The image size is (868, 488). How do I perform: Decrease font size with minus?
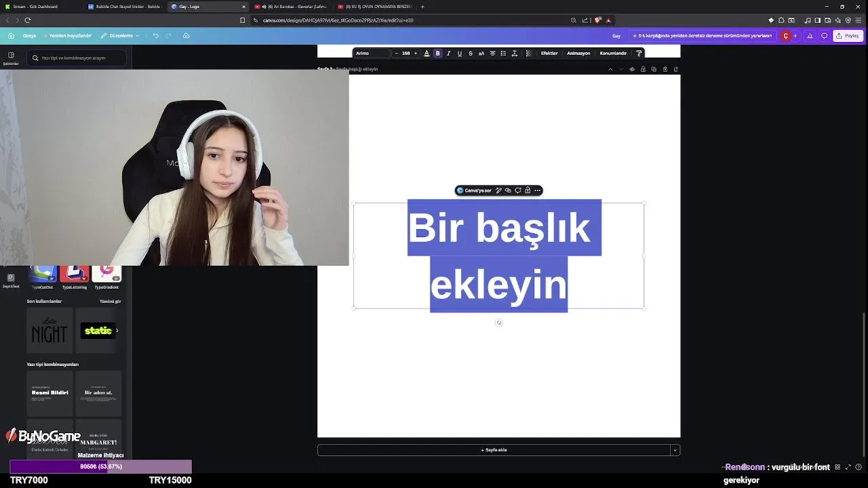pyautogui.click(x=397, y=54)
